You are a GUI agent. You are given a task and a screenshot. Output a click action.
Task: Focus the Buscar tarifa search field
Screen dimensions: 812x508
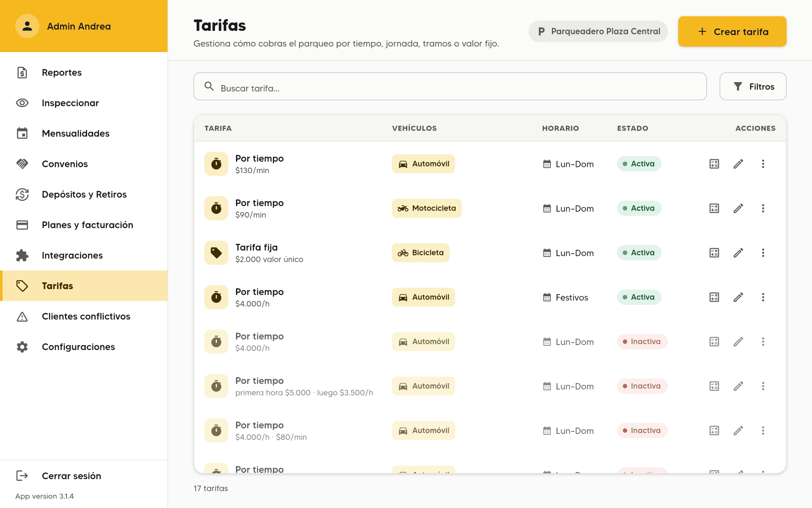(x=450, y=86)
